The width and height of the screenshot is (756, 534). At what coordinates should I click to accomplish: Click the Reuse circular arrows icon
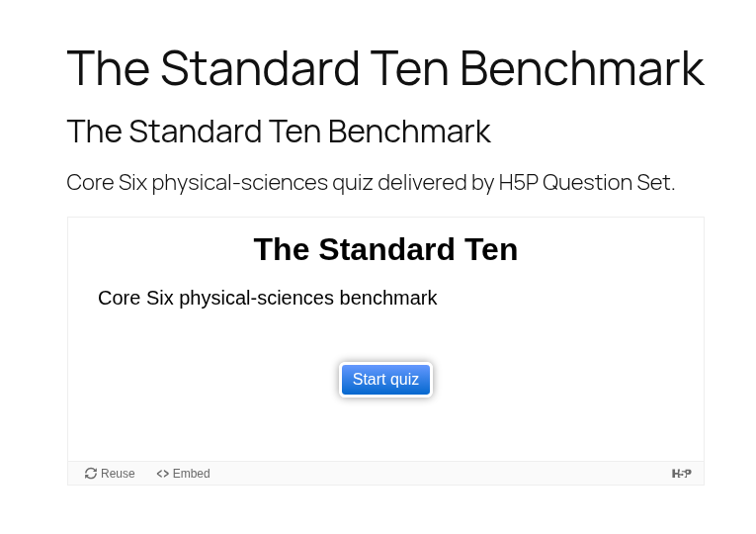[91, 474]
